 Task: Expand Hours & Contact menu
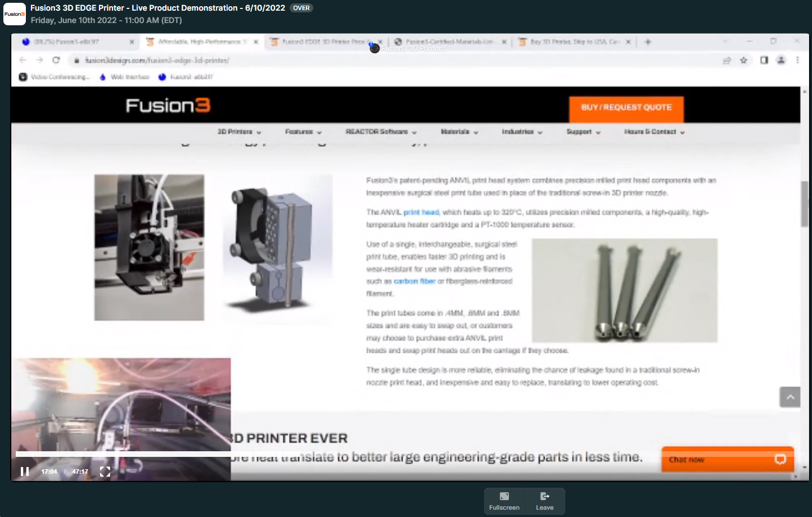pos(654,131)
